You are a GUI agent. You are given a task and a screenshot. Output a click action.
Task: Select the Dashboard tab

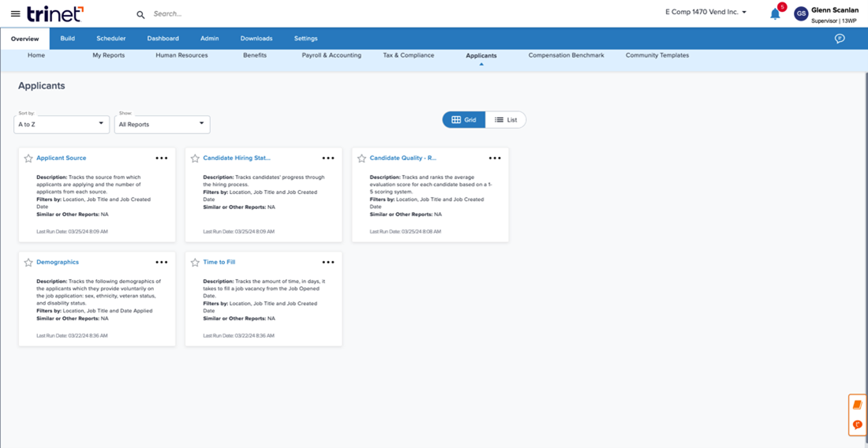tap(163, 39)
